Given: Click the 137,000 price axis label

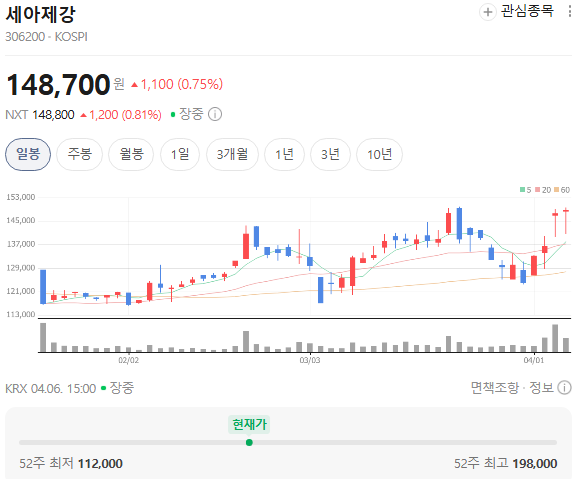Looking at the screenshot, I should click(x=20, y=244).
